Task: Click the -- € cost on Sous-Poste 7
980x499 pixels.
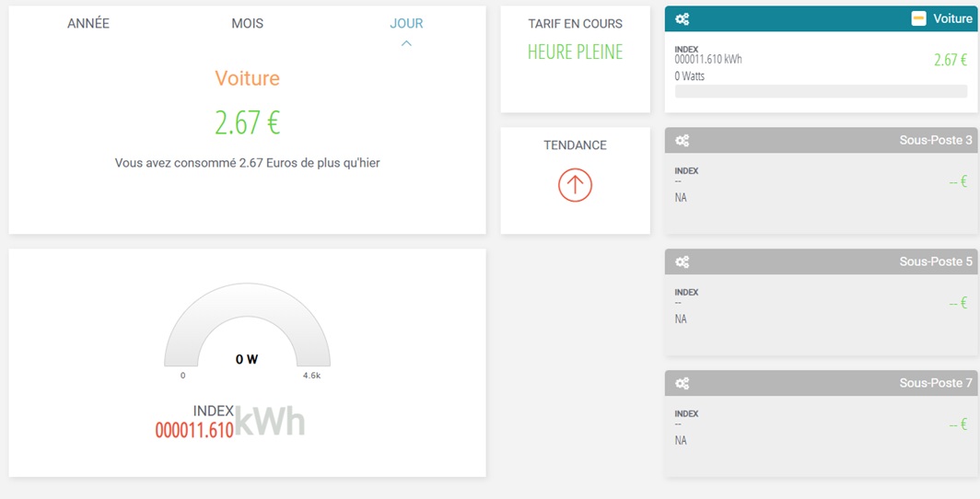Action: 958,424
